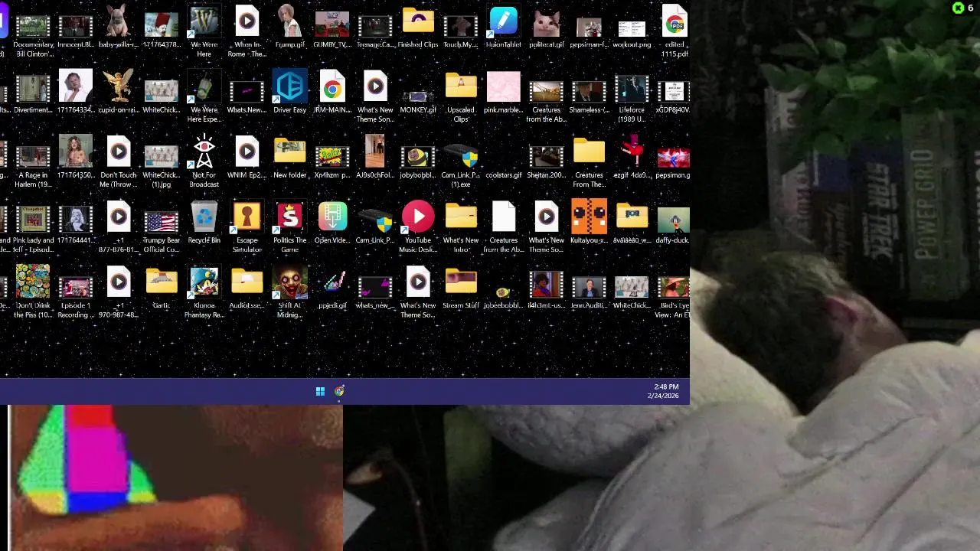Select the Lifeforce (1989 U video
Image resolution: width=980 pixels, height=551 pixels.
(632, 98)
